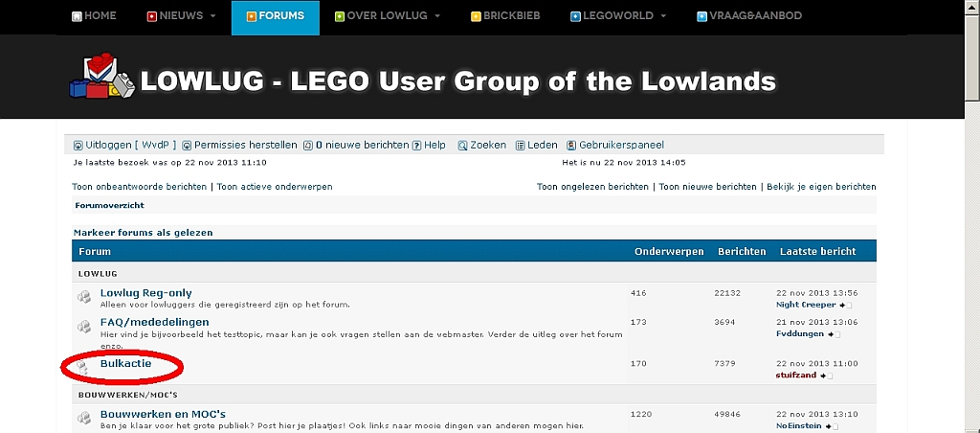Open the Help link
Image resolution: width=980 pixels, height=433 pixels.
[x=435, y=146]
